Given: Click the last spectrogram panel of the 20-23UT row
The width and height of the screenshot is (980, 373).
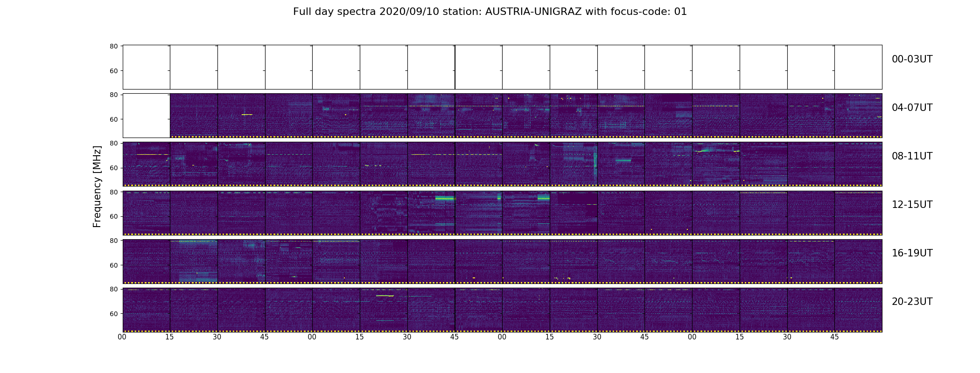Looking at the screenshot, I should coord(858,310).
